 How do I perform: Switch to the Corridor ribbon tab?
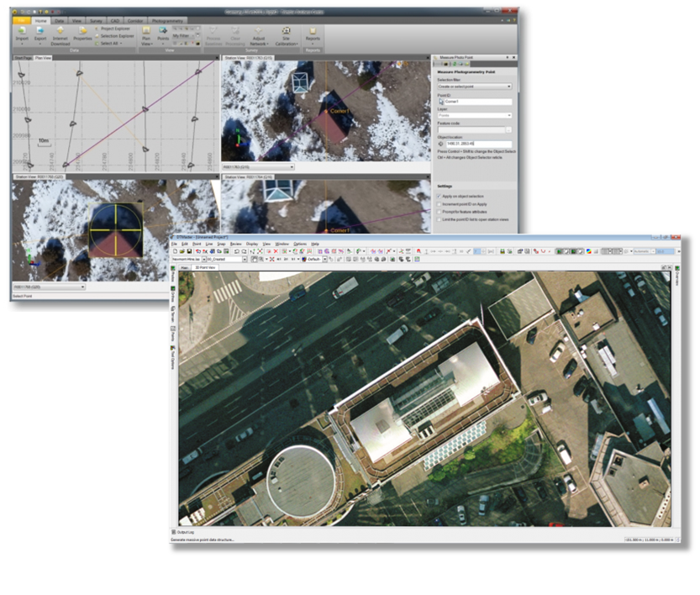[135, 20]
